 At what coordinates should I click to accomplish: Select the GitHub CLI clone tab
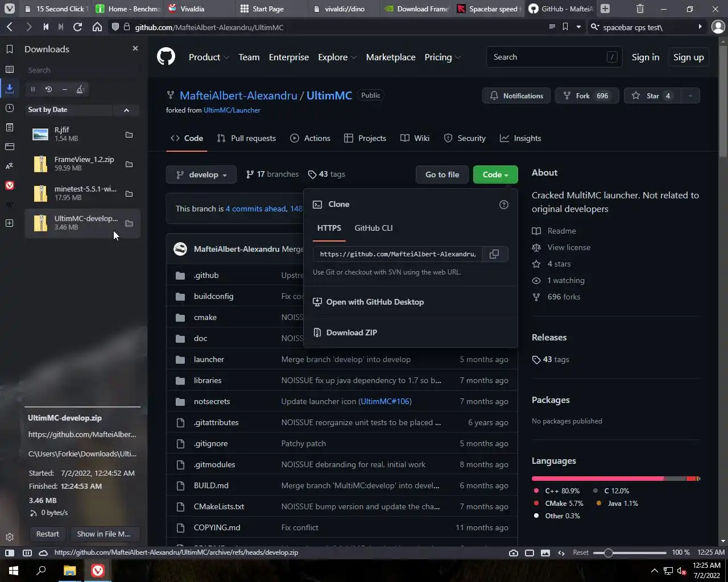(374, 228)
